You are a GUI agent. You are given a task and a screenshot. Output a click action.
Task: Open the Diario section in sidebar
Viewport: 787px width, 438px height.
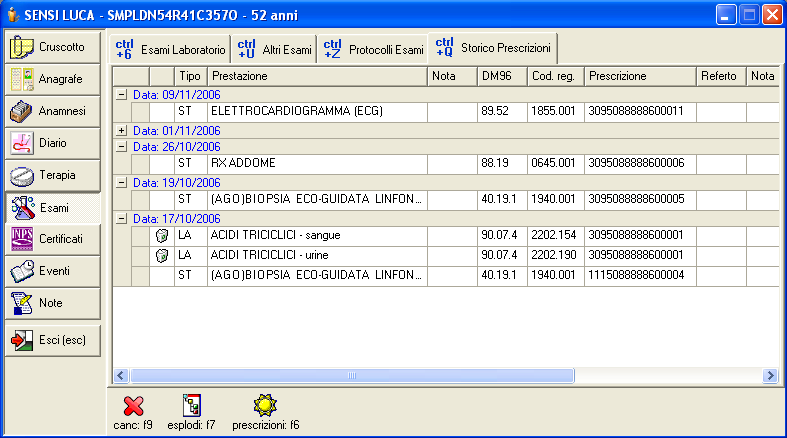[53, 143]
